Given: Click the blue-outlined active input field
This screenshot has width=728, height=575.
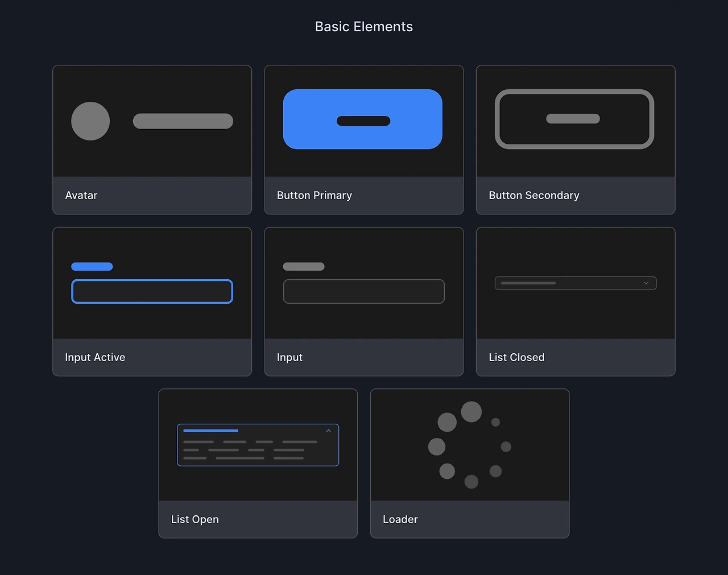Looking at the screenshot, I should click(x=152, y=291).
